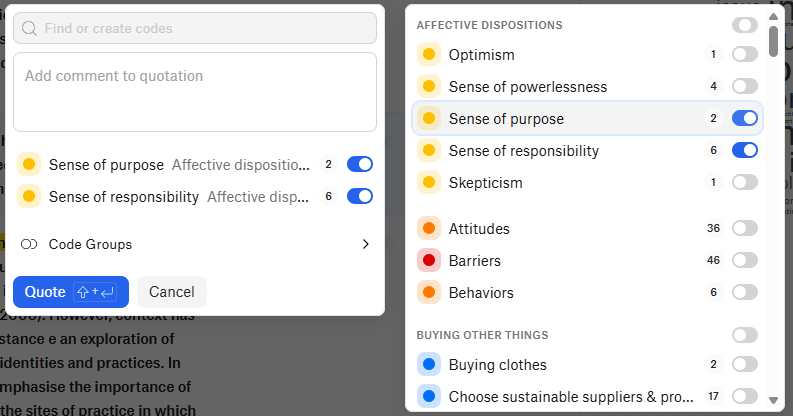793x416 pixels.
Task: Click the blue Buying clothes icon
Action: point(429,365)
